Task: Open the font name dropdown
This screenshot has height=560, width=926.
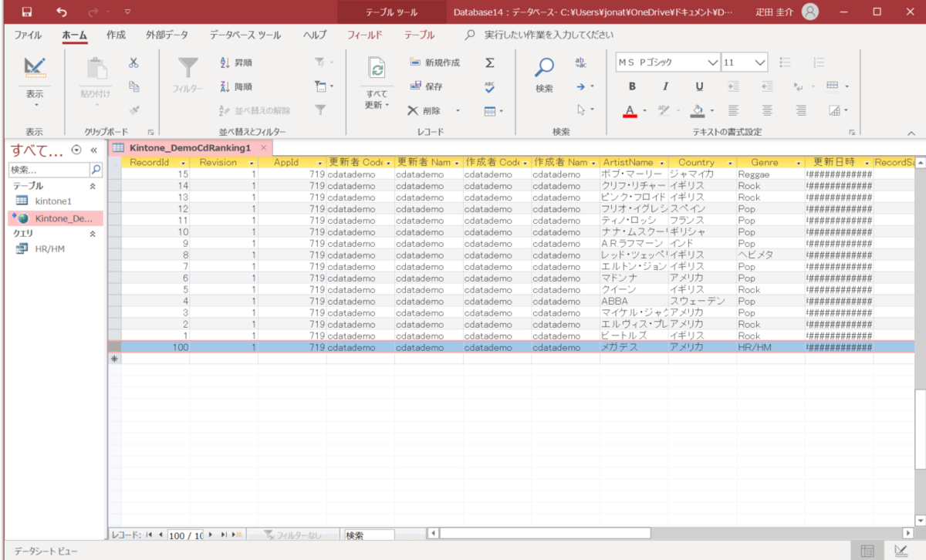Action: coord(711,62)
